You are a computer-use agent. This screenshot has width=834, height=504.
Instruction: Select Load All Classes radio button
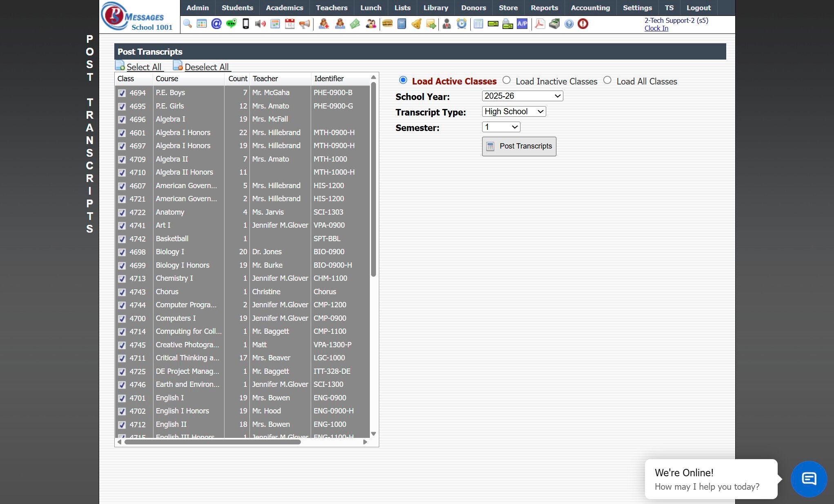pos(607,80)
